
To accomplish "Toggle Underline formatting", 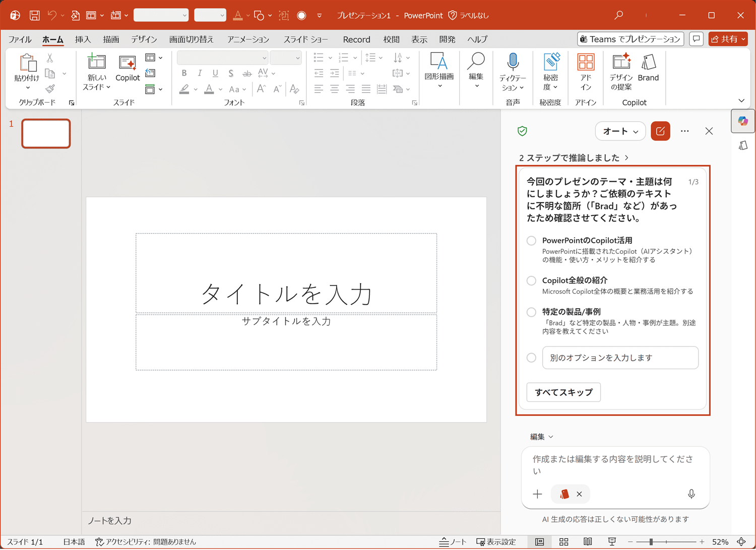I will (x=215, y=74).
